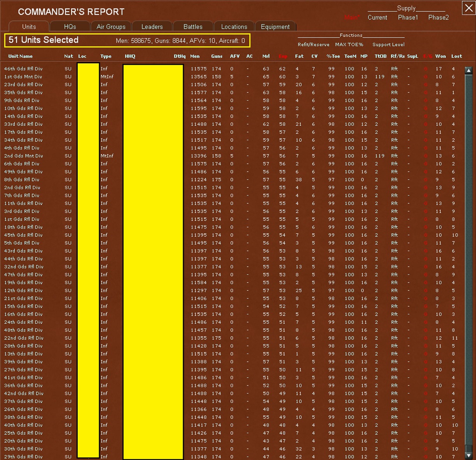The height and width of the screenshot is (460, 476).
Task: Open the Air Groups tab
Action: tap(111, 26)
